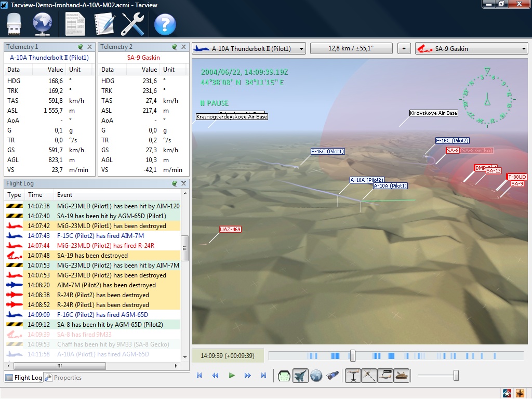Click the globe network icon in the toolbar

[x=42, y=24]
